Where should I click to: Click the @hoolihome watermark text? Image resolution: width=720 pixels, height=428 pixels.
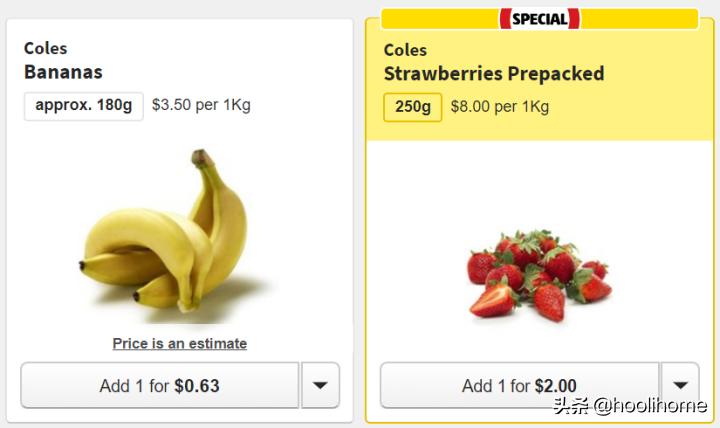point(650,406)
